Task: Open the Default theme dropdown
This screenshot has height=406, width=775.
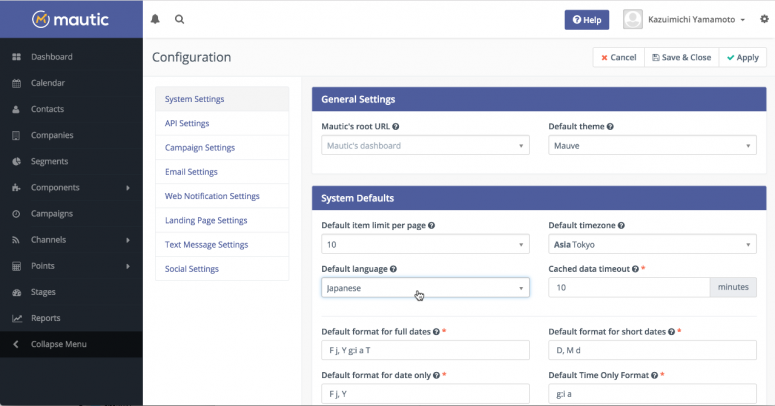Action: coord(652,146)
